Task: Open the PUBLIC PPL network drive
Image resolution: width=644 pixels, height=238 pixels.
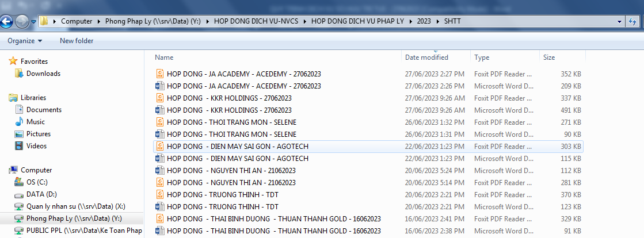Action: 84,230
